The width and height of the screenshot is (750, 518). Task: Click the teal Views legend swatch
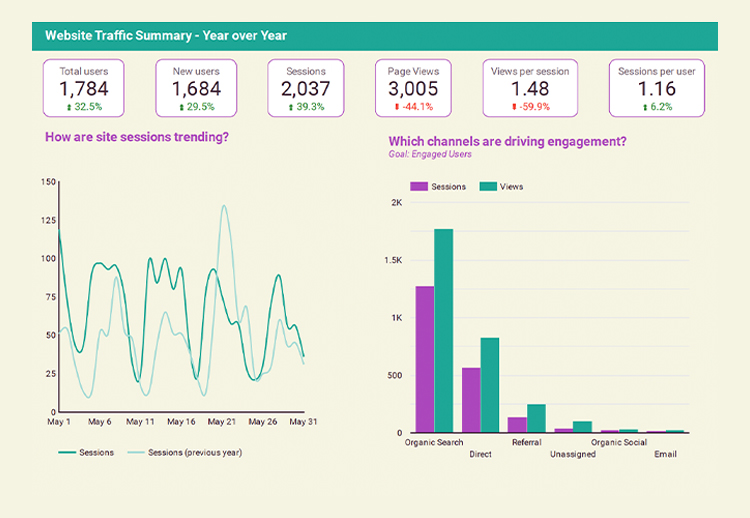[x=489, y=186]
